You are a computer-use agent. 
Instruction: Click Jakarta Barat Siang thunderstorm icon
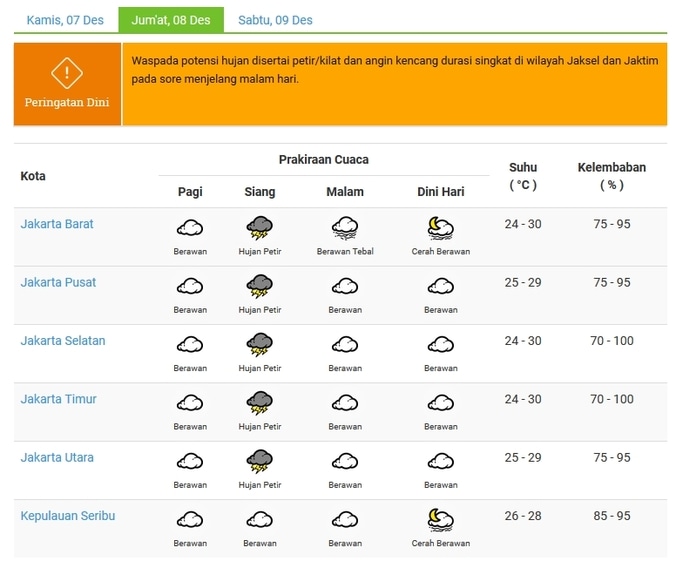[x=260, y=228]
